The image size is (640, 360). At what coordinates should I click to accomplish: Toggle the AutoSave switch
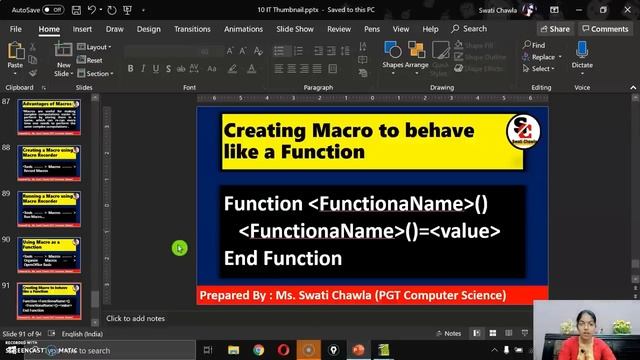click(x=53, y=10)
